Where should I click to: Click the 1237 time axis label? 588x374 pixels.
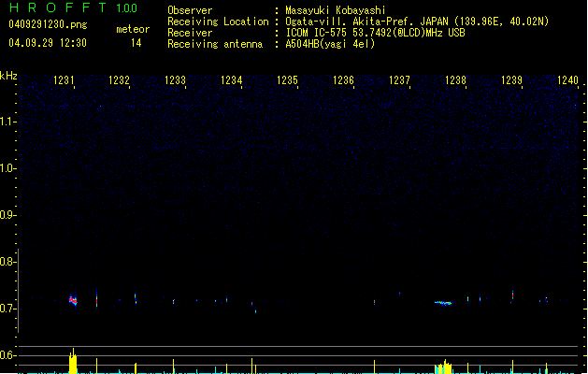399,80
